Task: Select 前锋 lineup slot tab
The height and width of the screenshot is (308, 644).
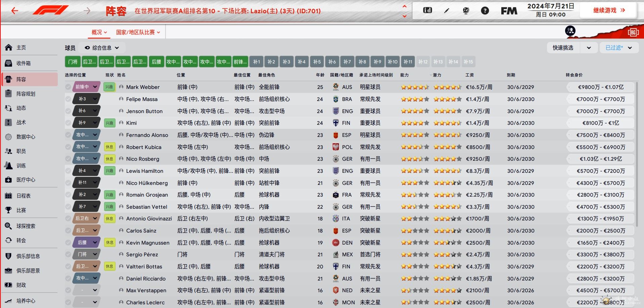Action: [x=240, y=62]
